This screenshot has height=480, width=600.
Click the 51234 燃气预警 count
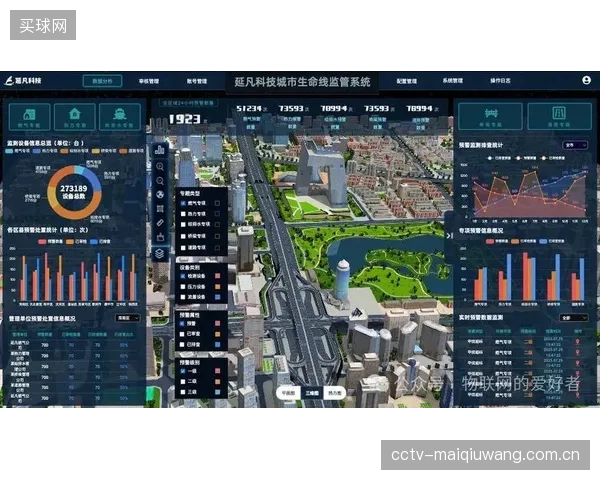tap(249, 109)
